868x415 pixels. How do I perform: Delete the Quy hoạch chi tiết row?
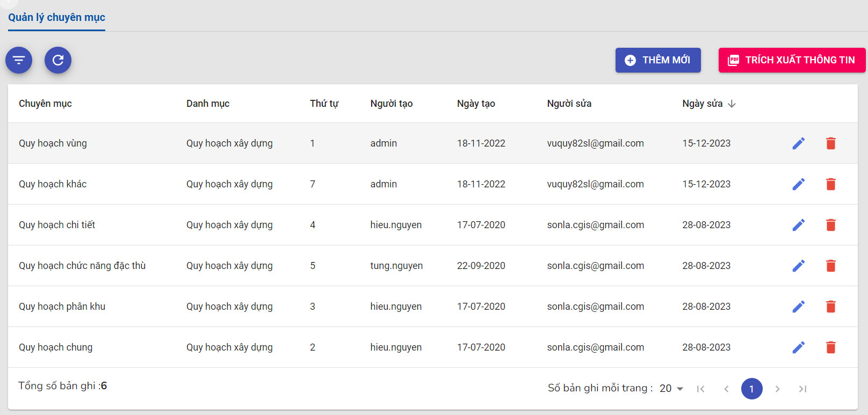click(x=831, y=225)
